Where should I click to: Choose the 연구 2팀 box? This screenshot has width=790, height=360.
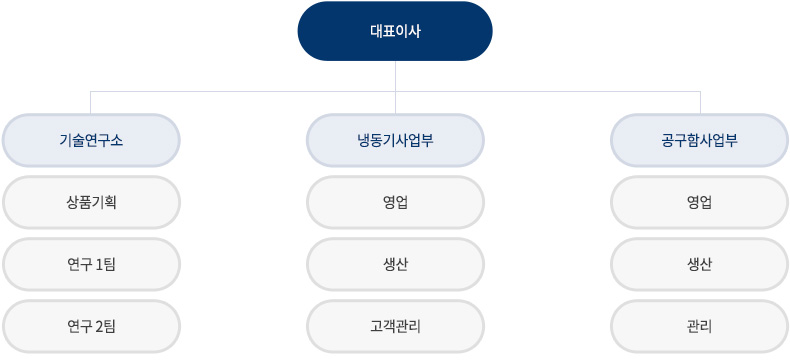(91, 327)
